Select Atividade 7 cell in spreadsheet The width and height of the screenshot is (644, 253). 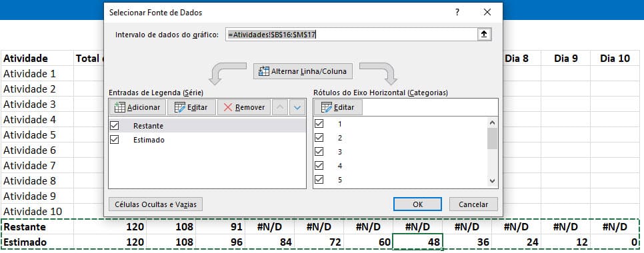37,166
